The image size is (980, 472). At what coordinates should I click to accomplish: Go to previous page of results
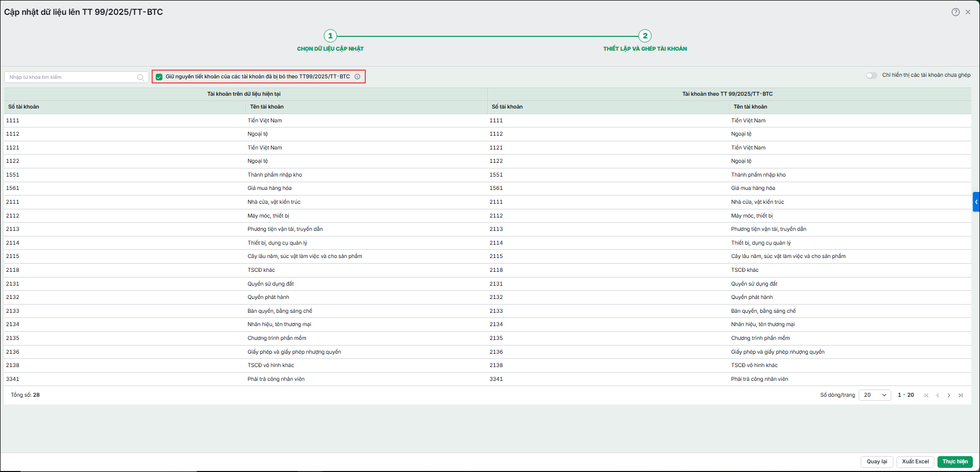[937, 395]
